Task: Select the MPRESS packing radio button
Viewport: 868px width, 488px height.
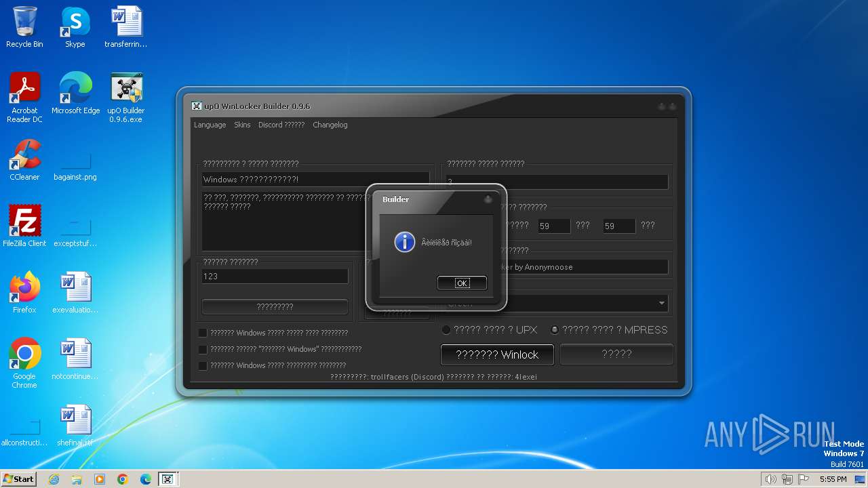Action: coord(555,330)
